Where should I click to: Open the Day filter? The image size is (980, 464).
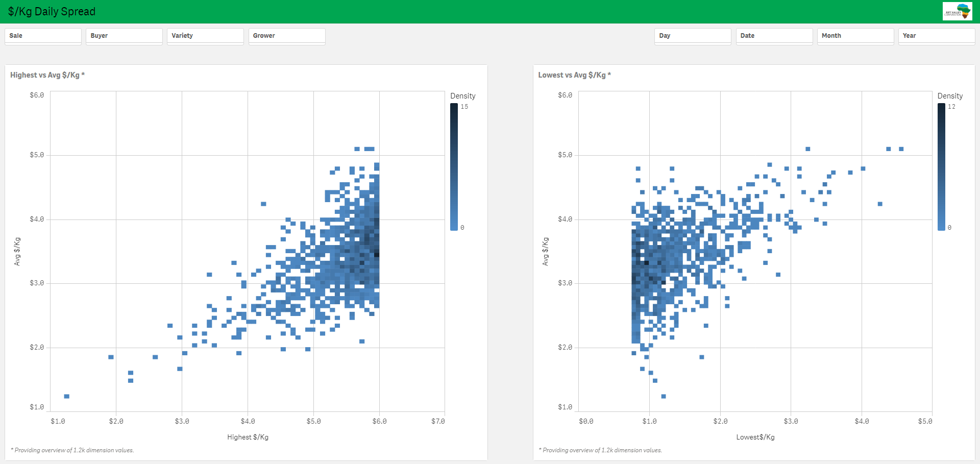693,36
